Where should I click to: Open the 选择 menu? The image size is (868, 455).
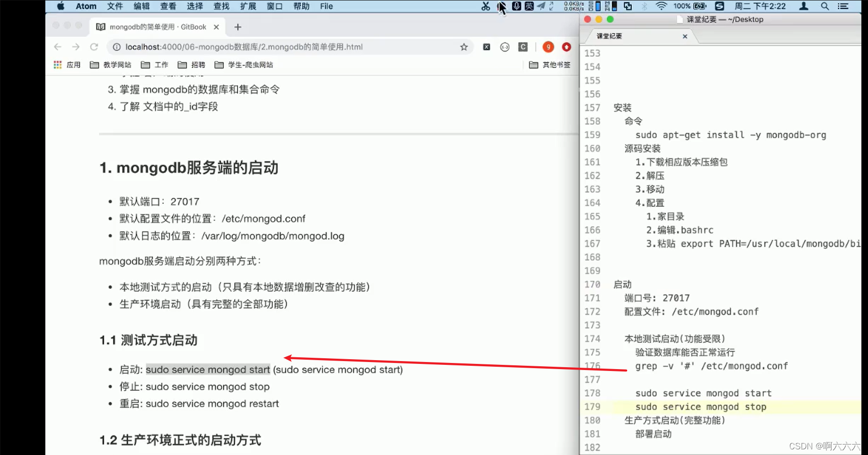195,6
